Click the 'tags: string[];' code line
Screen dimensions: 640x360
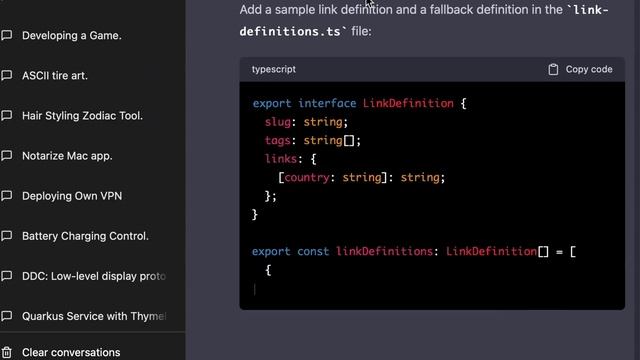coord(313,140)
